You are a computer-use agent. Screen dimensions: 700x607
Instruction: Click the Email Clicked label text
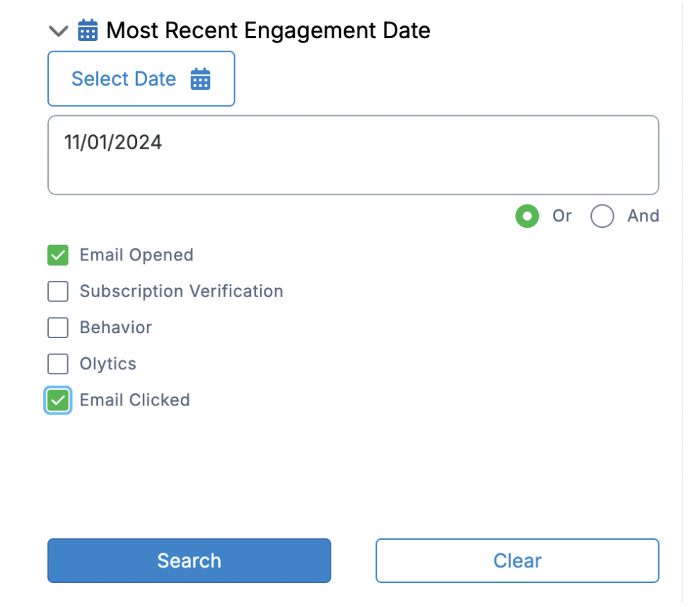(135, 400)
